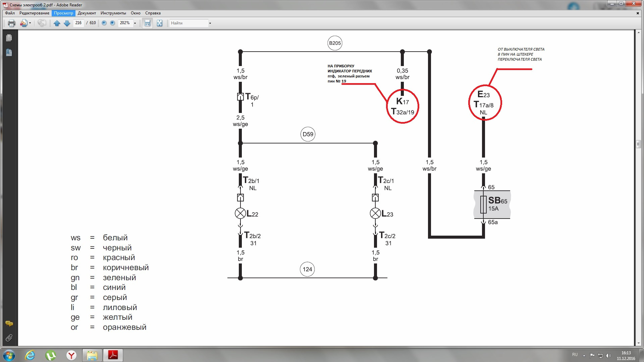Click the Просмотр menu item
This screenshot has height=362, width=644.
pos(63,13)
